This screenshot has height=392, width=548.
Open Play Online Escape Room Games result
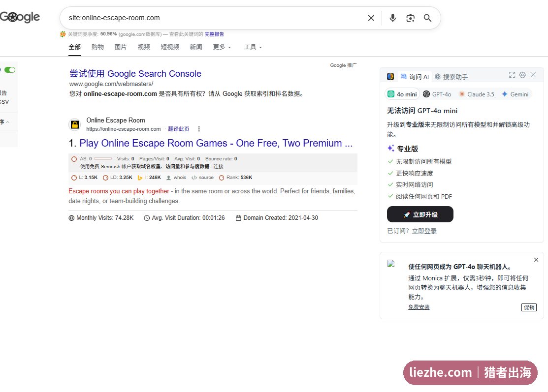pyautogui.click(x=216, y=143)
